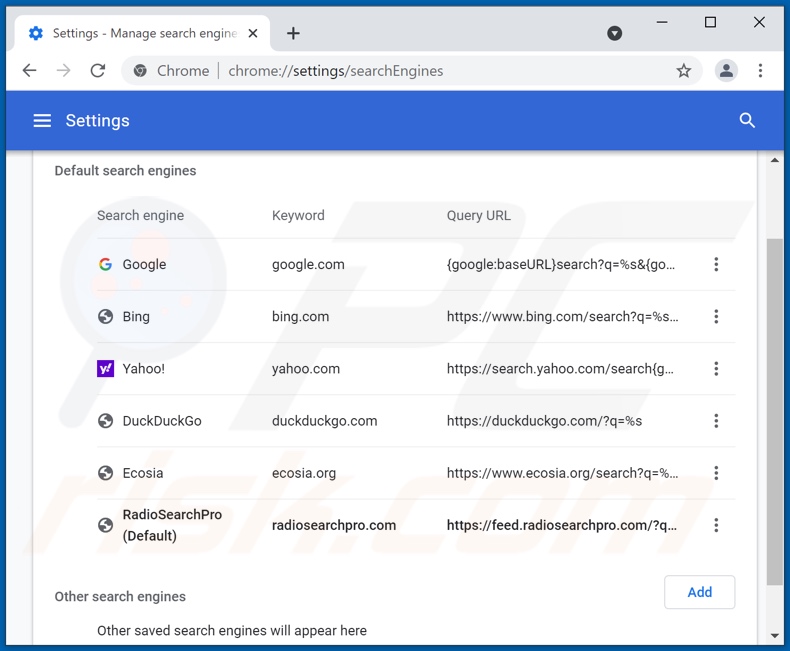Viewport: 790px width, 651px height.
Task: Click the DuckDuckGo globe icon
Action: tap(105, 421)
